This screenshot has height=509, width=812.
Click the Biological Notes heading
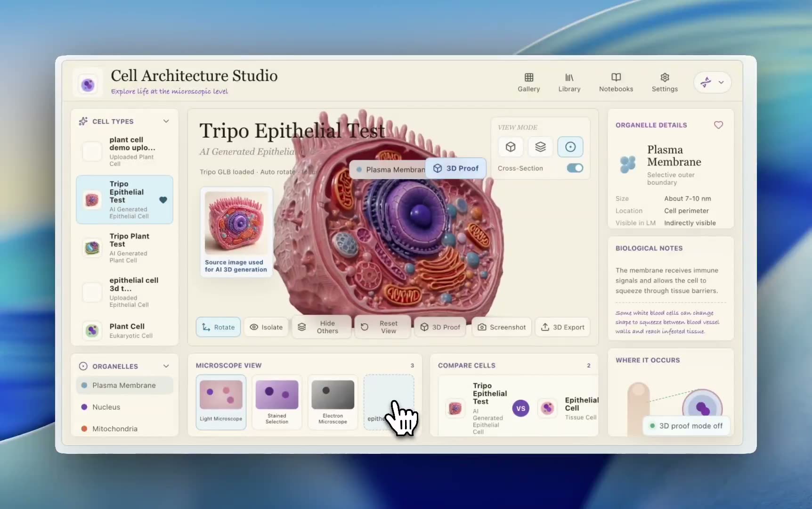pyautogui.click(x=649, y=248)
